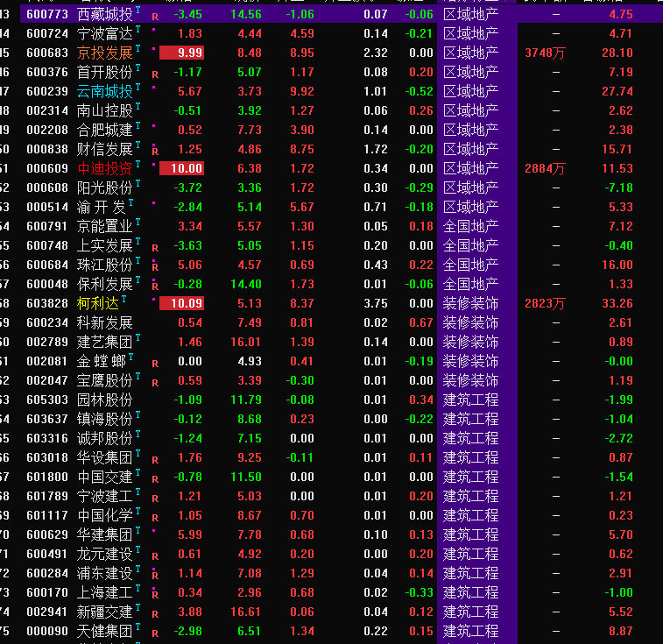Click the -2.72 value in 诚邦股份 row
Image resolution: width=663 pixels, height=644 pixels.
click(618, 438)
